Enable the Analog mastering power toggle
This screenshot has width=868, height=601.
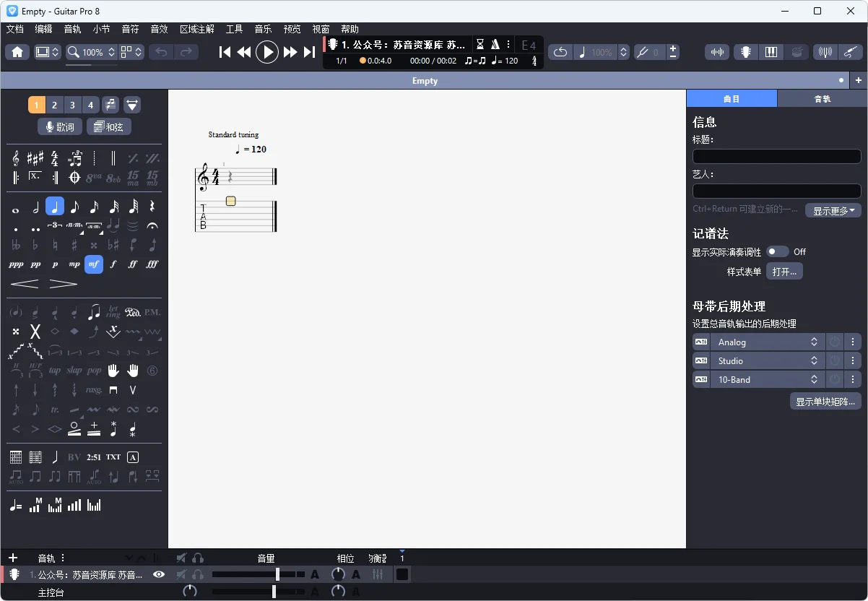point(834,342)
